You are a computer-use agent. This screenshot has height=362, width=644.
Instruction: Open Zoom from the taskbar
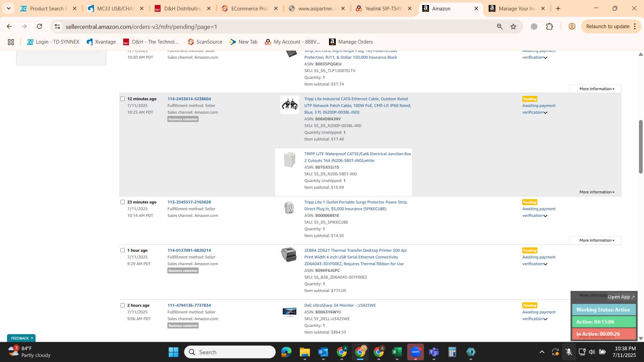click(x=415, y=352)
